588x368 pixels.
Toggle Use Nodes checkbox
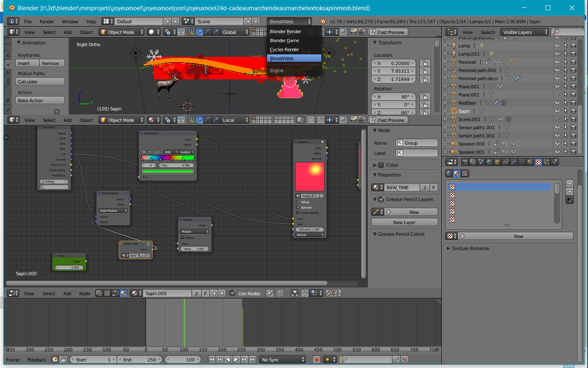pyautogui.click(x=232, y=293)
